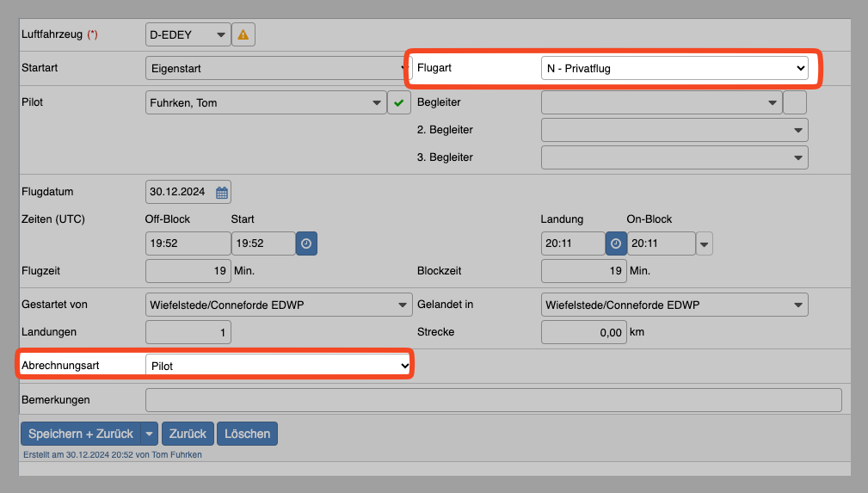The width and height of the screenshot is (868, 493).
Task: Click into the Bemerkungen text field
Action: click(x=493, y=400)
